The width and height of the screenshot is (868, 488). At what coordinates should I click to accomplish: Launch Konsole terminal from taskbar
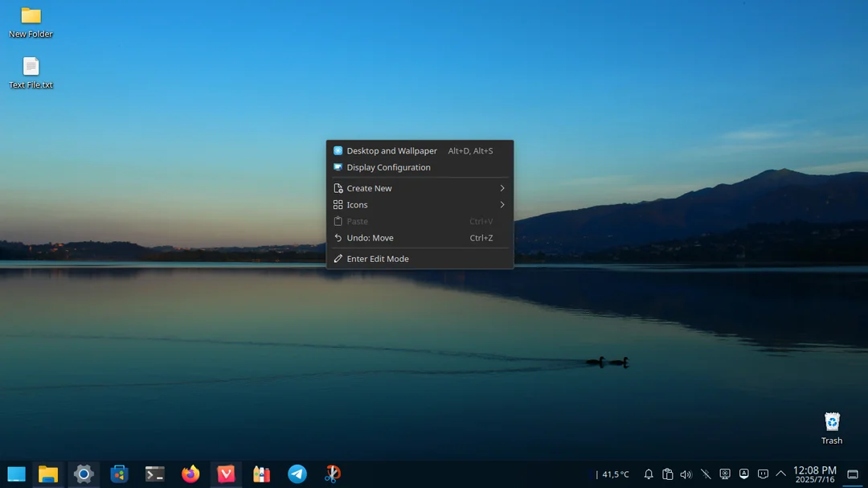tap(155, 474)
